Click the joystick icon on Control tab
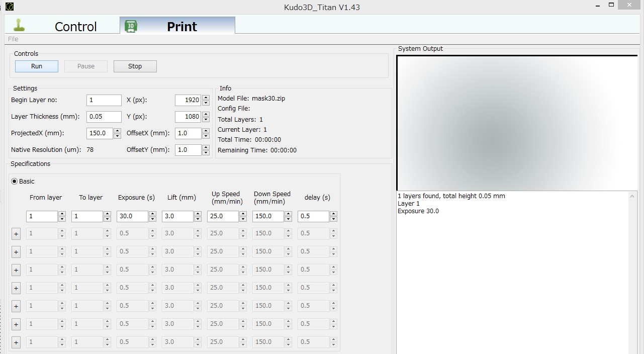This screenshot has height=354, width=644. pos(19,25)
